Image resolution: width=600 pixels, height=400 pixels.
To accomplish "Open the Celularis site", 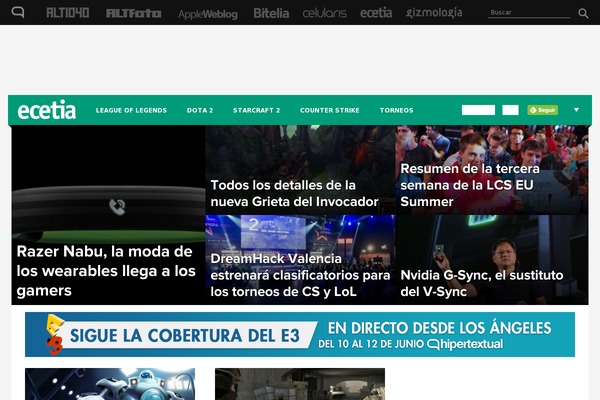I will point(324,13).
